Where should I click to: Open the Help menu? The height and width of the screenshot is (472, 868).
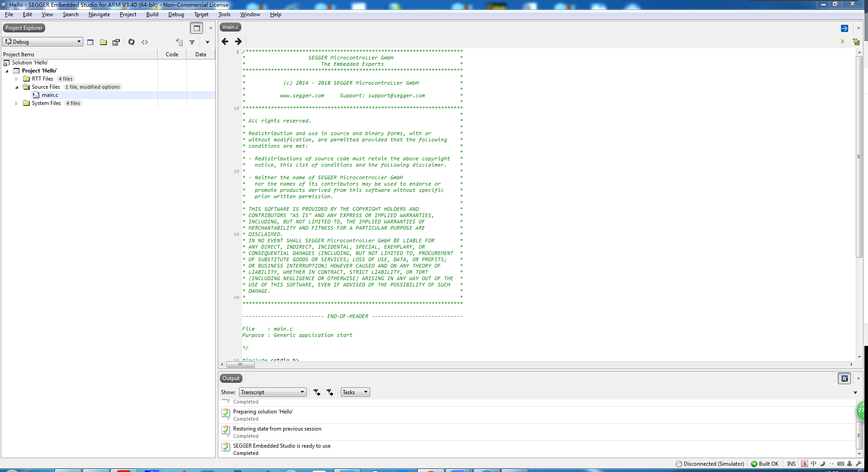pyautogui.click(x=276, y=14)
